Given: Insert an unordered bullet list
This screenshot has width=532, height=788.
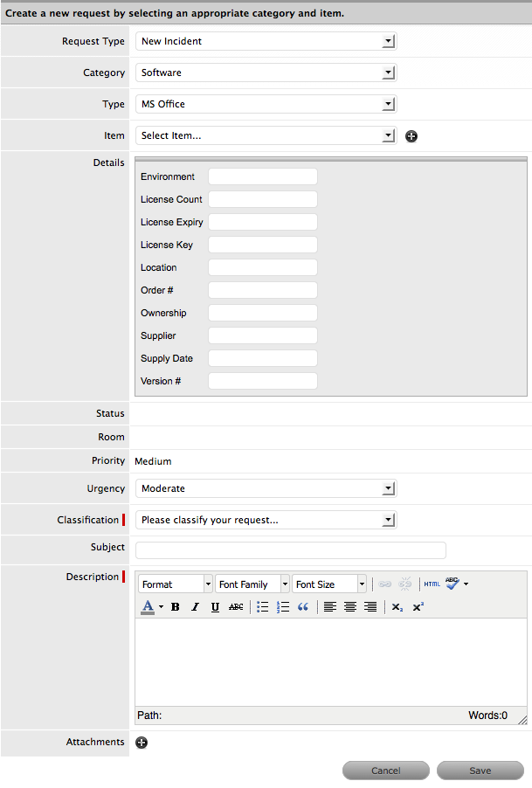Looking at the screenshot, I should tap(263, 607).
